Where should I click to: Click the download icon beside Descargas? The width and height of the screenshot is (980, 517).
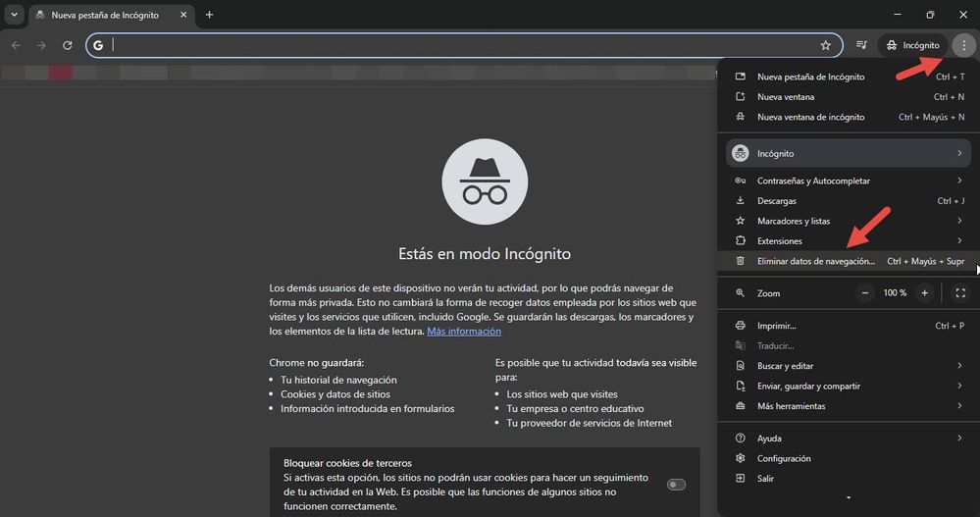pos(740,200)
